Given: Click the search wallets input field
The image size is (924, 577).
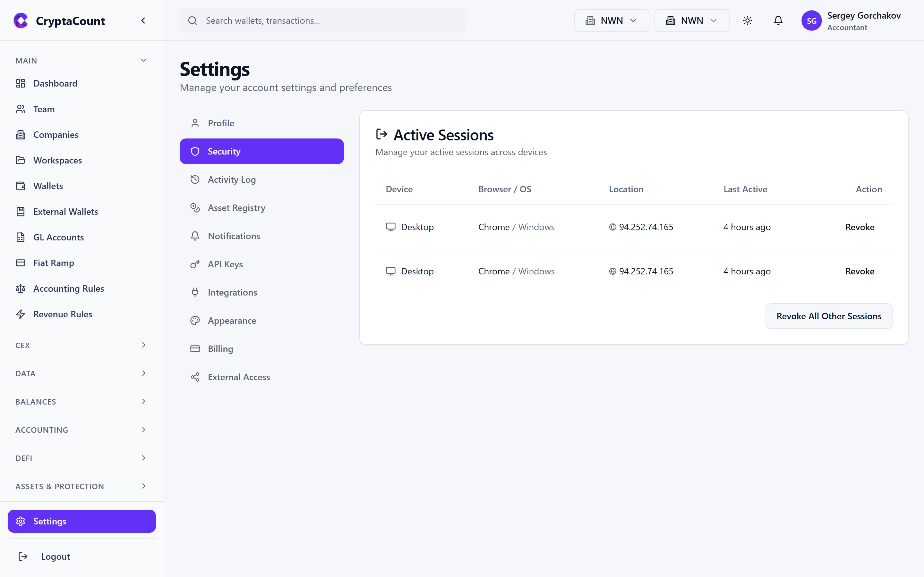Looking at the screenshot, I should coord(323,21).
